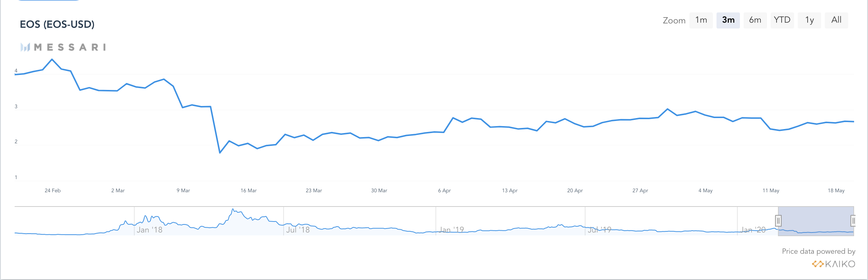
Task: Select the 3m zoom range
Action: [x=728, y=20]
